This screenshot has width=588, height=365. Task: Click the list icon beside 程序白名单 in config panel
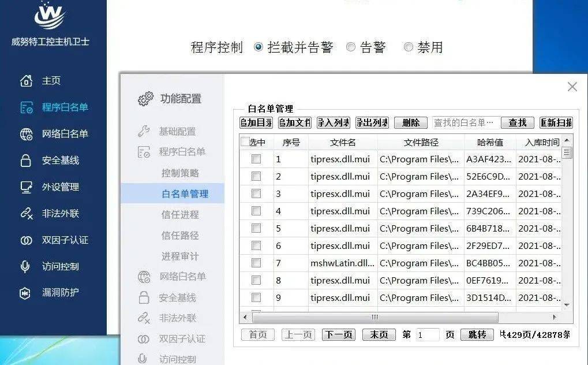pyautogui.click(x=144, y=152)
